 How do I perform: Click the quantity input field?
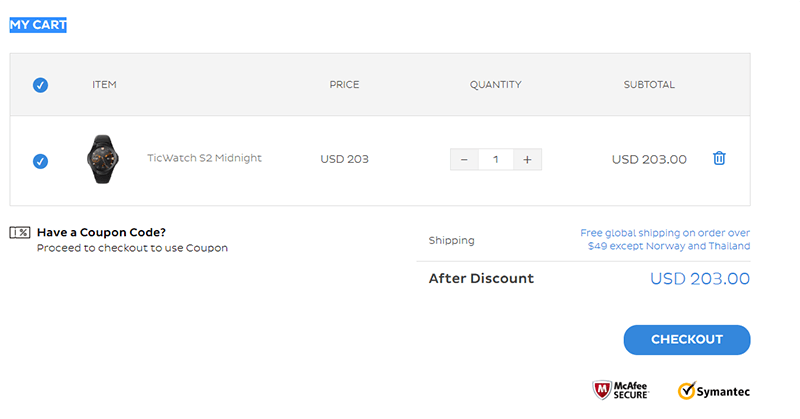(x=495, y=159)
